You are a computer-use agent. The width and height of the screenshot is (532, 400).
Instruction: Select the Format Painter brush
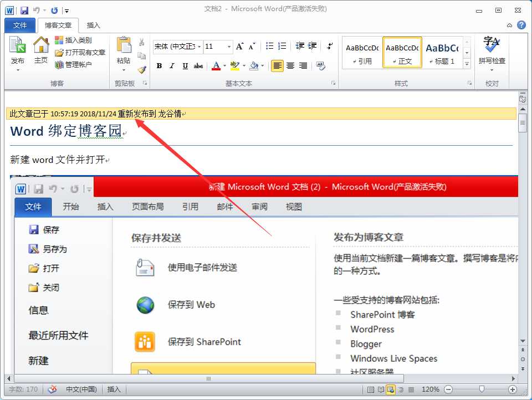(x=141, y=70)
